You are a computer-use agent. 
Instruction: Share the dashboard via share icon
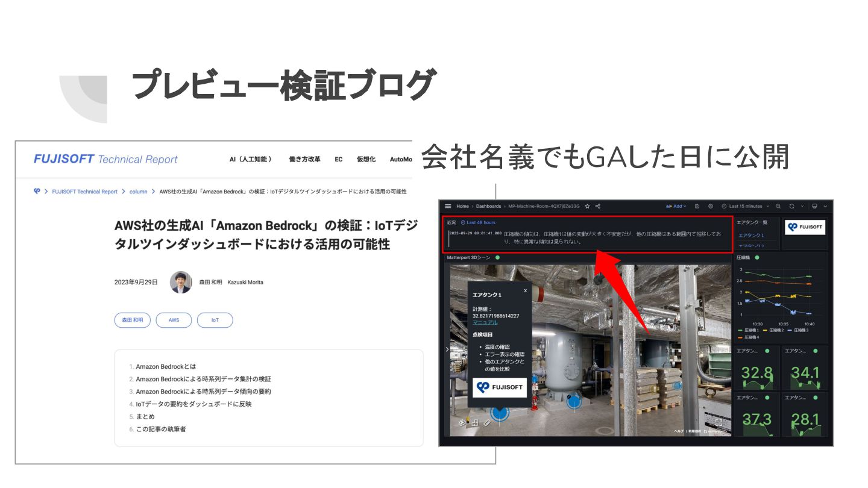597,206
